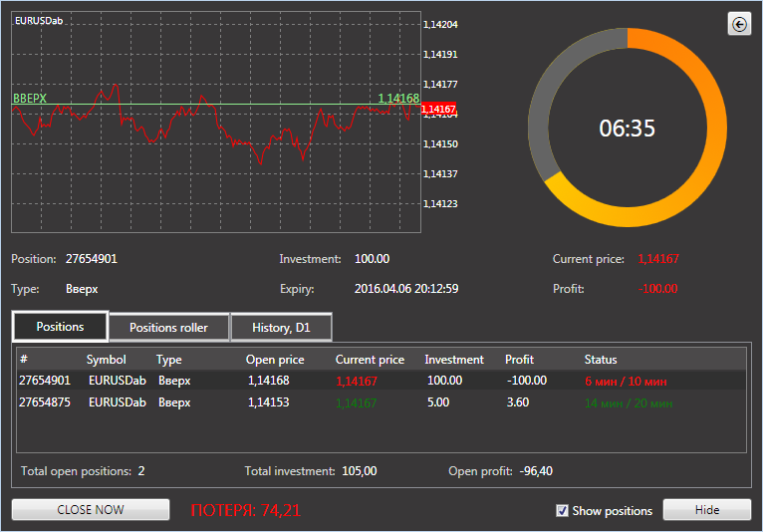763x532 pixels.
Task: Click the 1,14123 price axis label
Action: [440, 204]
